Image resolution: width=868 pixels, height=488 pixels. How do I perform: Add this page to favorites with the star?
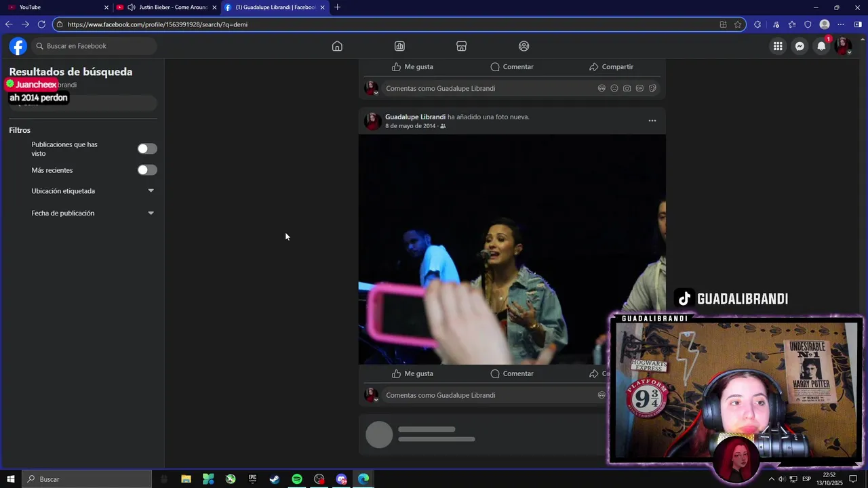pos(737,24)
